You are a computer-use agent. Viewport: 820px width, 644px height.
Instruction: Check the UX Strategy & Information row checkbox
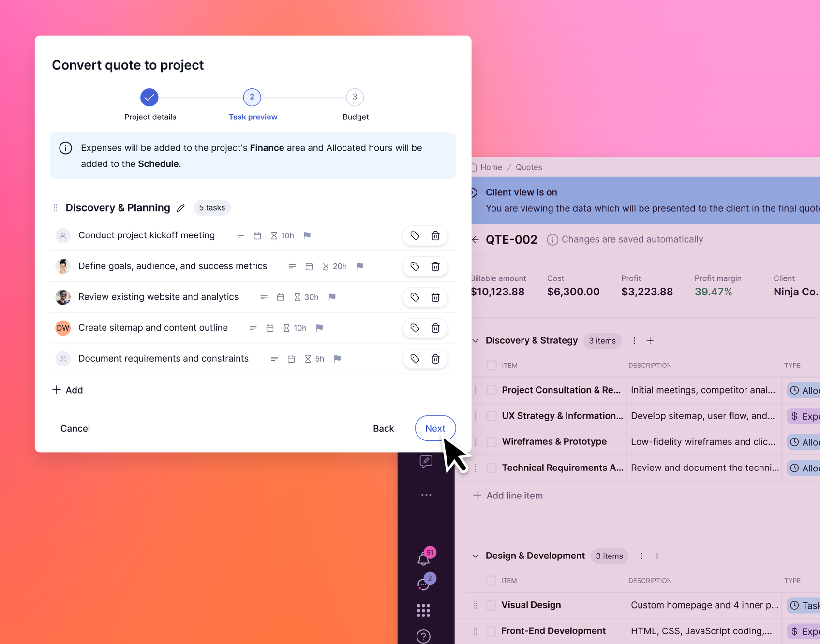point(492,416)
